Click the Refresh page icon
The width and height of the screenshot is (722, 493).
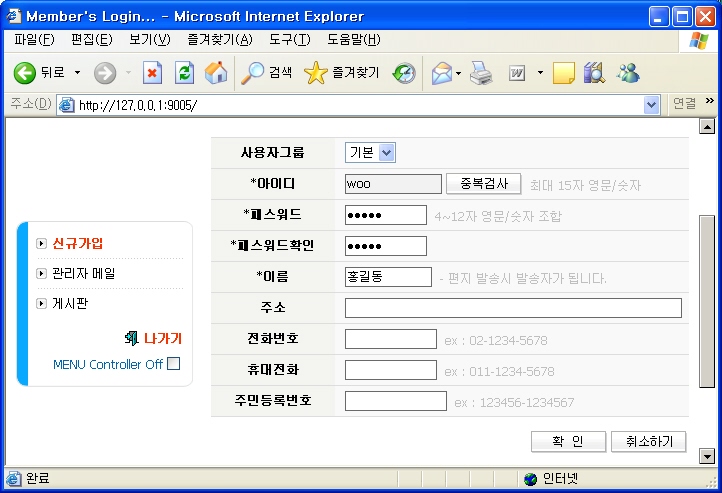(x=184, y=73)
